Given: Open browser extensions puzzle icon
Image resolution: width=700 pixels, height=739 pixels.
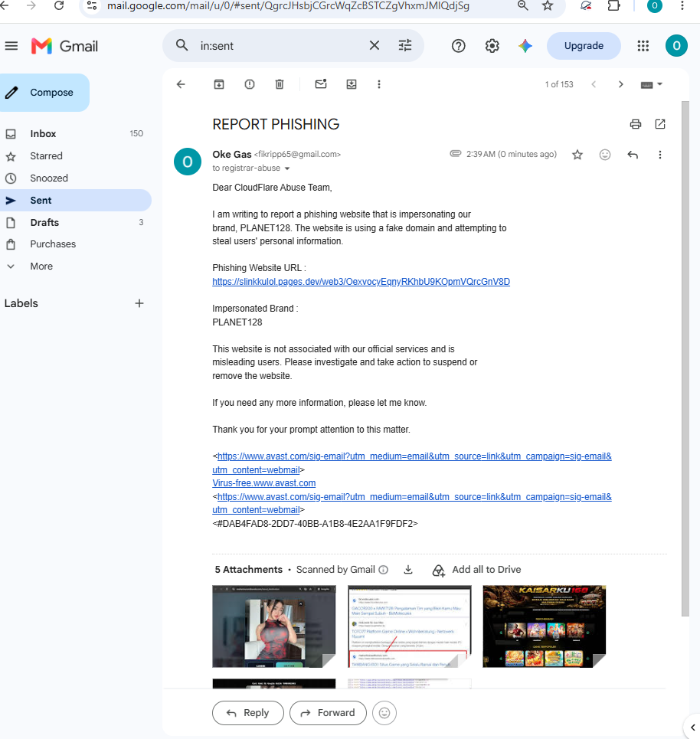Looking at the screenshot, I should pyautogui.click(x=613, y=5).
